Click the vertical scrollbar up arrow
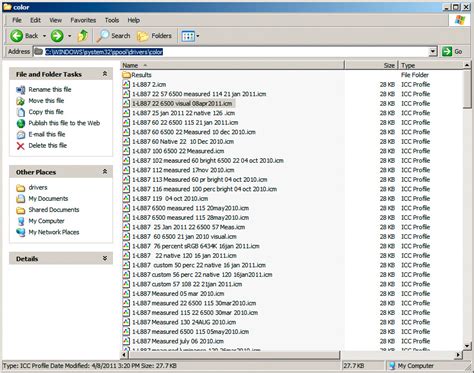The width and height of the screenshot is (474, 373). tap(467, 65)
